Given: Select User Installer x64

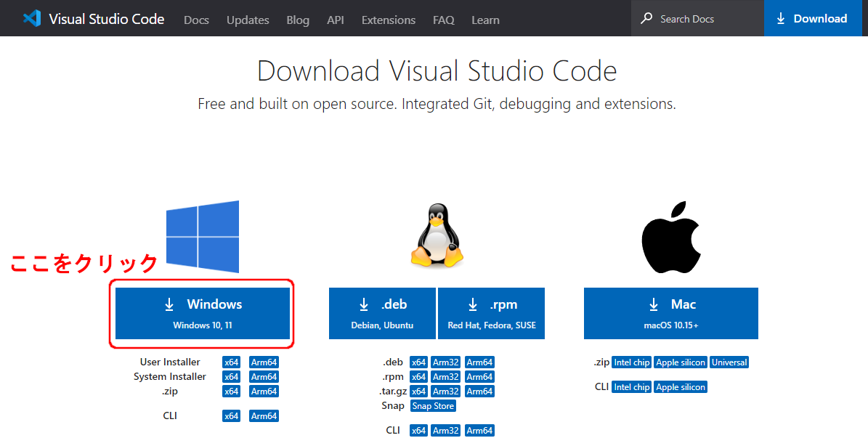Looking at the screenshot, I should pos(232,362).
